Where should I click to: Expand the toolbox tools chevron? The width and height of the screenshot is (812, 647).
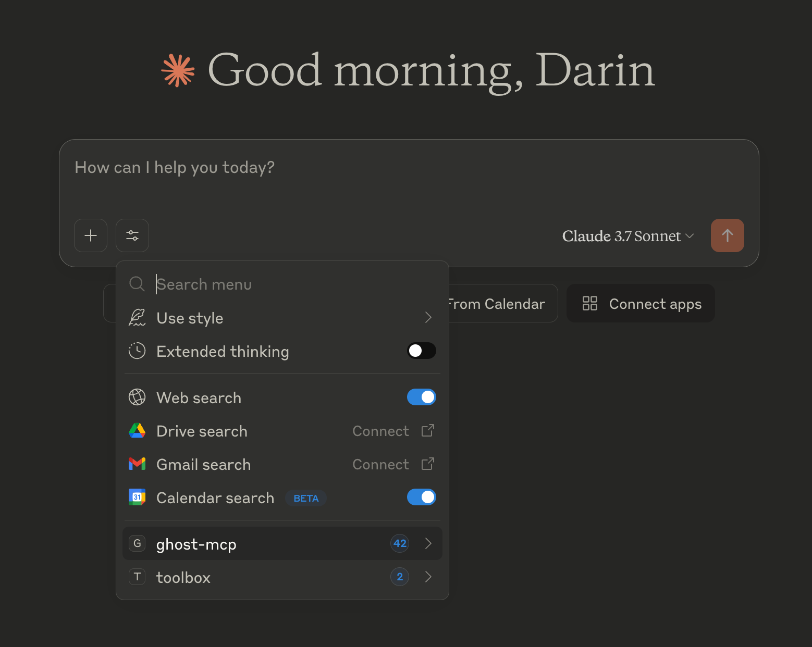point(428,577)
